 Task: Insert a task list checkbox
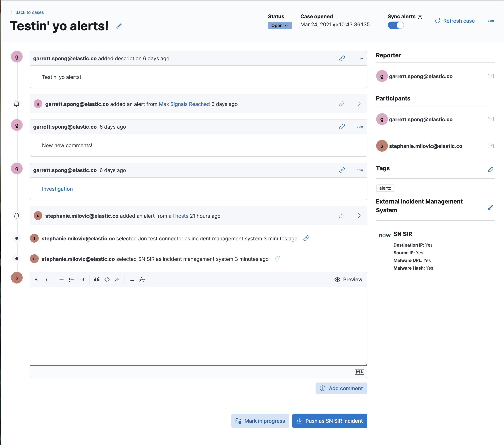click(82, 279)
